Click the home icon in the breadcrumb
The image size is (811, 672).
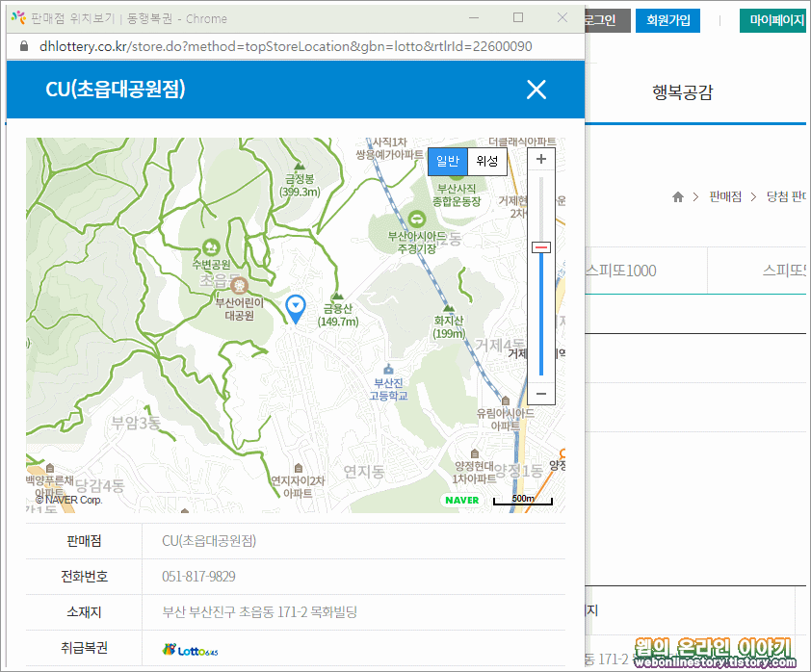678,197
